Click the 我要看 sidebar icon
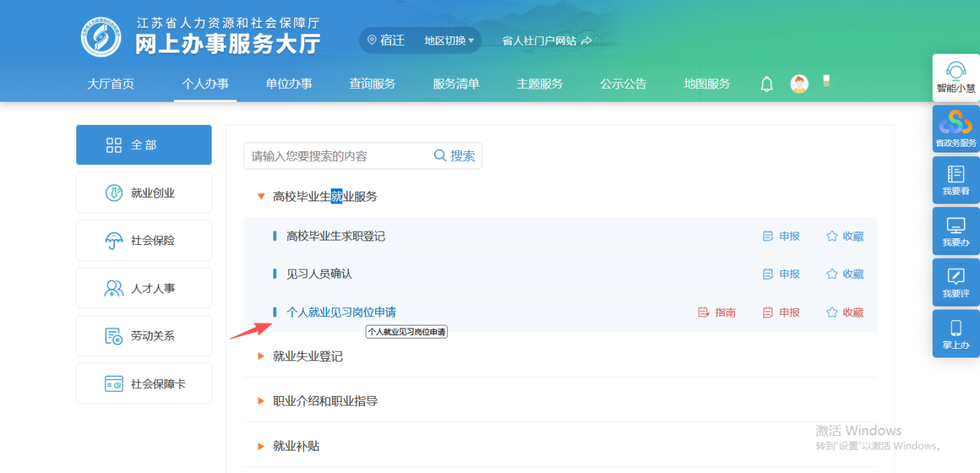Image resolution: width=980 pixels, height=473 pixels. (x=956, y=180)
